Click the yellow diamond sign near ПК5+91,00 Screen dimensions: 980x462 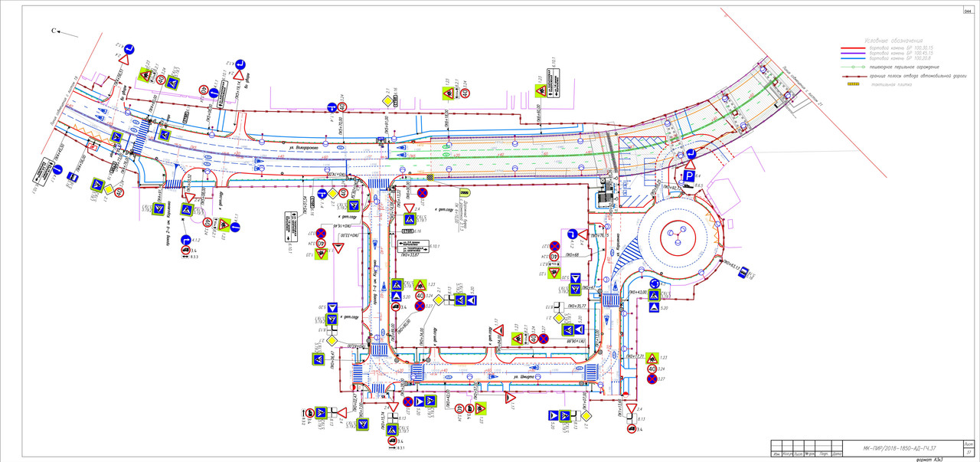pyautogui.click(x=388, y=101)
